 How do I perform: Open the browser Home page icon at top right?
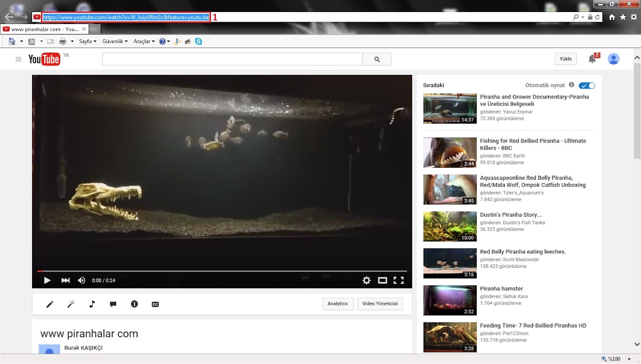pyautogui.click(x=612, y=17)
